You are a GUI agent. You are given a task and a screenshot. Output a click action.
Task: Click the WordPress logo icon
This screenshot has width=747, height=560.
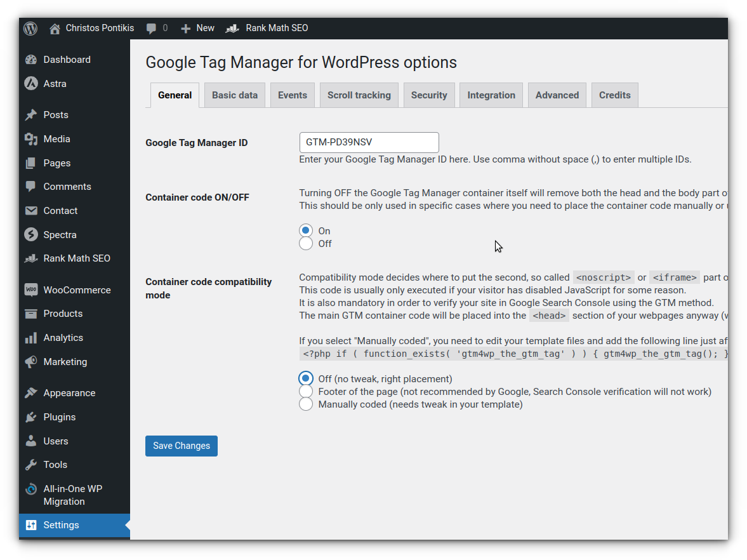tap(30, 28)
